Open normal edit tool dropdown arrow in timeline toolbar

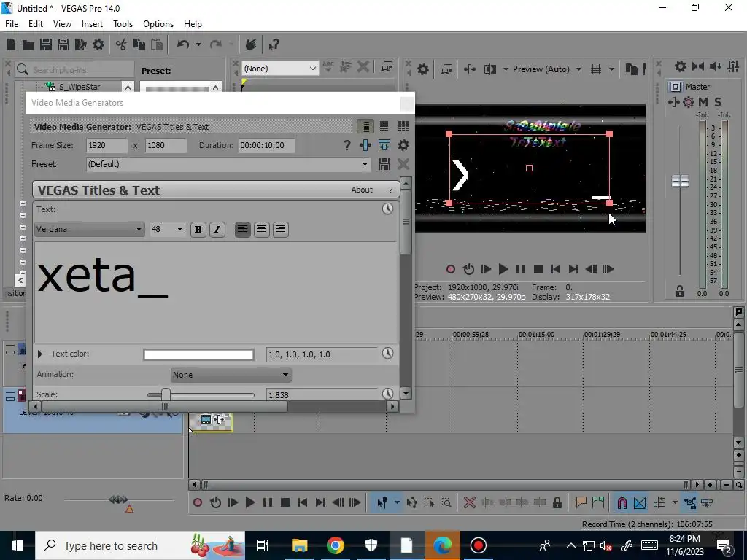click(x=397, y=502)
